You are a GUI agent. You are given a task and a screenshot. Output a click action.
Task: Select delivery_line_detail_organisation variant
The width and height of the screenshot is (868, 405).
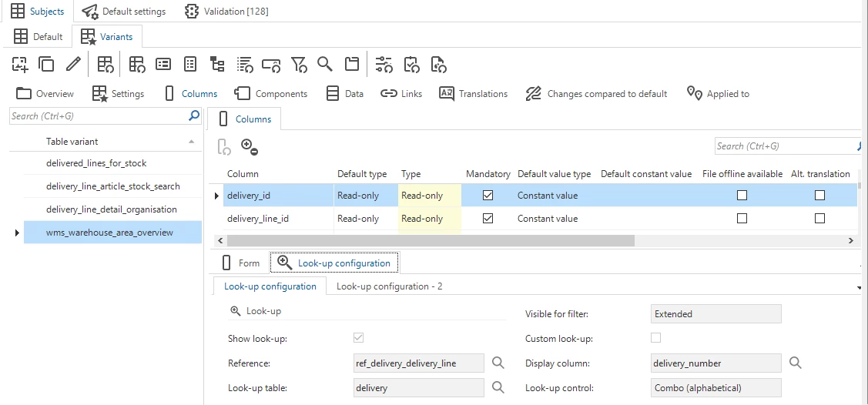112,209
